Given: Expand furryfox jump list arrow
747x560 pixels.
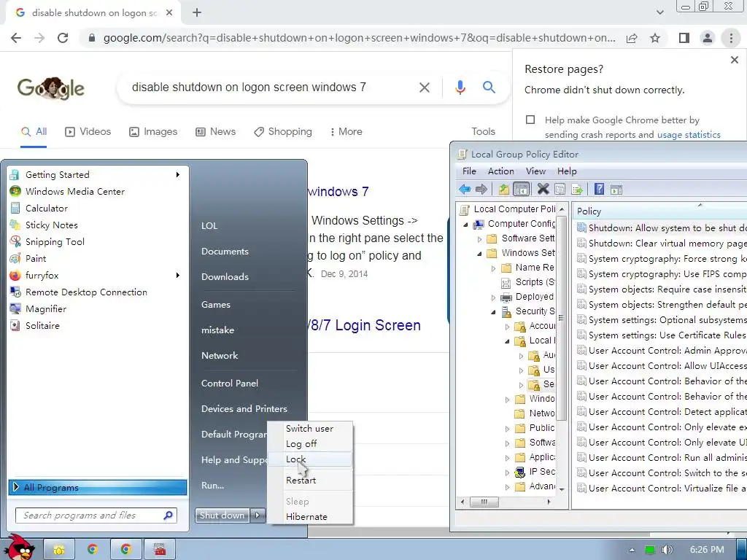Looking at the screenshot, I should 178,275.
